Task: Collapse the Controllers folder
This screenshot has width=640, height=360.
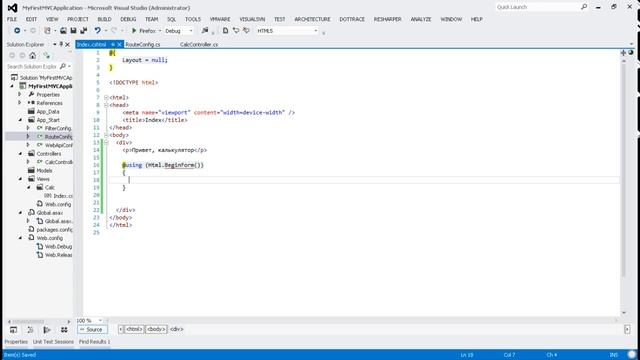Action: coord(20,153)
